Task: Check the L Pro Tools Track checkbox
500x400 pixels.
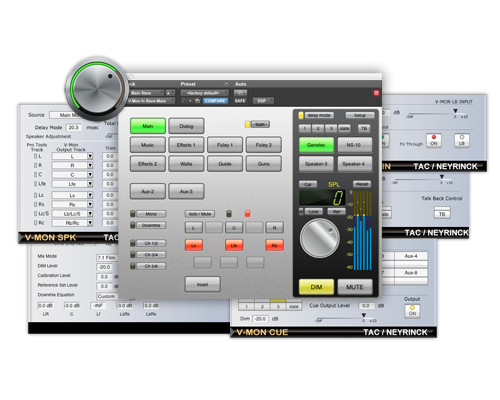Action: tap(35, 156)
